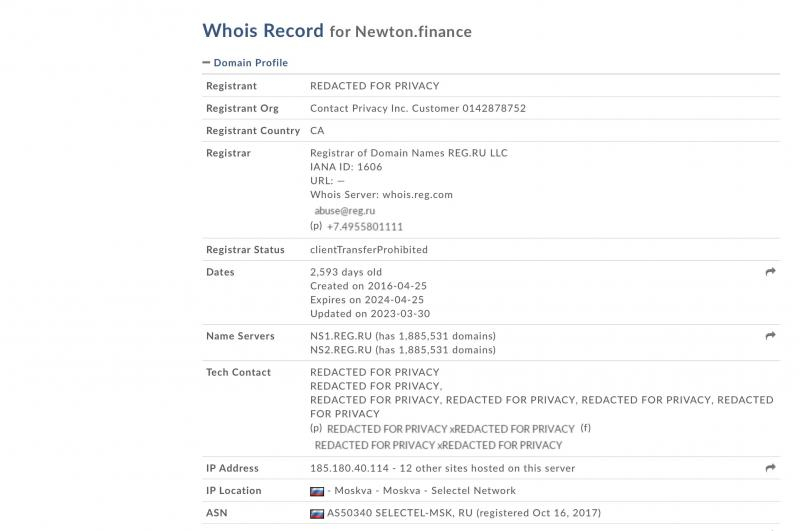800x531 pixels.
Task: Click the IP Location label
Action: pyautogui.click(x=234, y=490)
